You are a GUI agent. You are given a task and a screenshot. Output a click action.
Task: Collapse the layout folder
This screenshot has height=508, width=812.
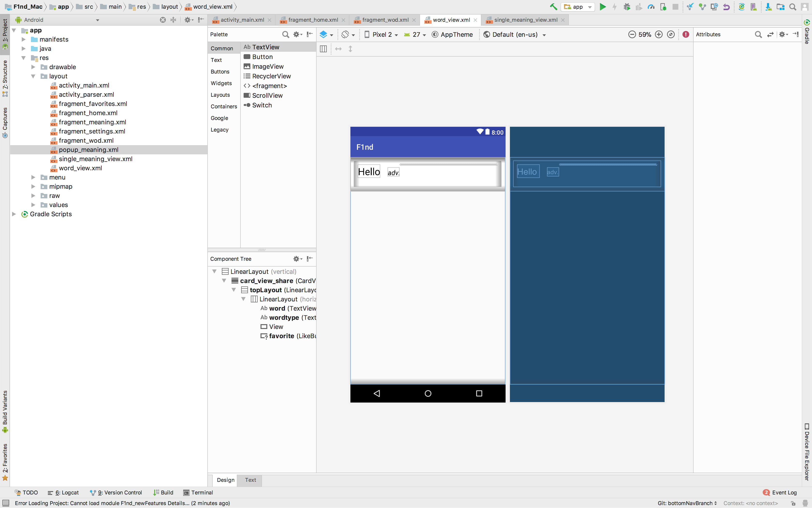(x=33, y=76)
